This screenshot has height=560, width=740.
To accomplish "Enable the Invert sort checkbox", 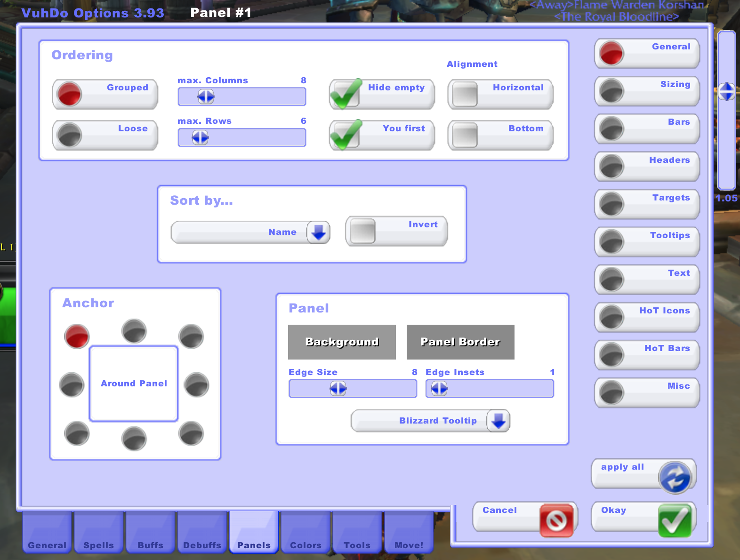I will coord(362,232).
